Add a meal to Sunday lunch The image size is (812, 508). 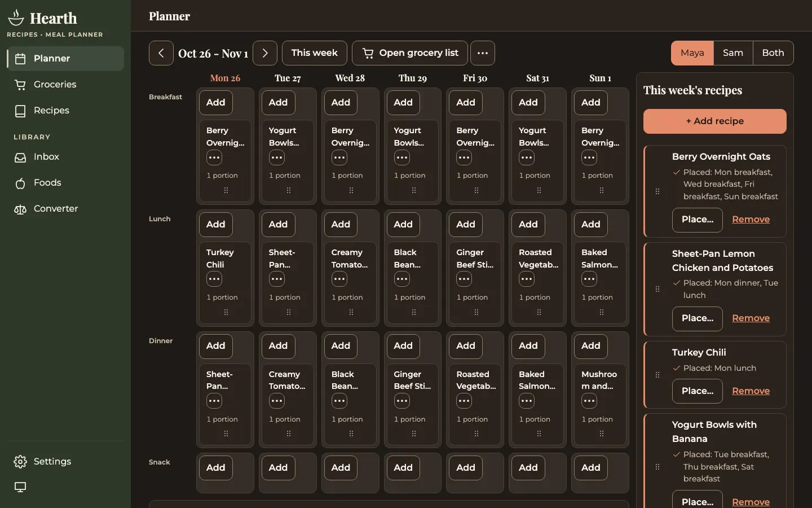pyautogui.click(x=591, y=225)
